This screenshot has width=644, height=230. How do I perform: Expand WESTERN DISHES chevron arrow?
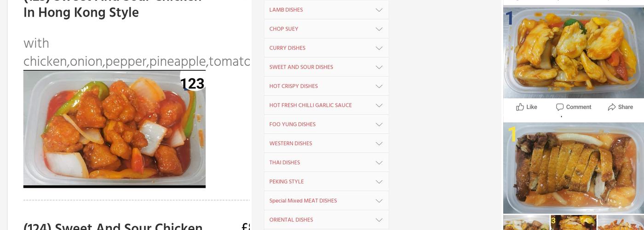(379, 144)
